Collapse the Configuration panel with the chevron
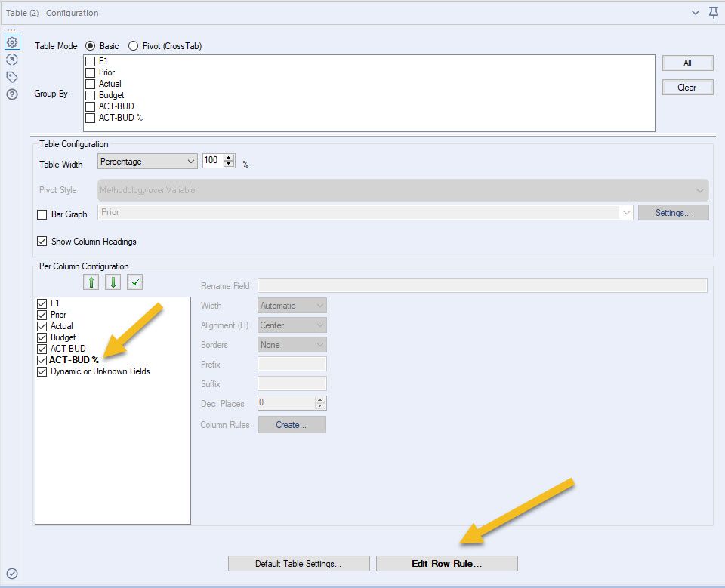This screenshot has height=588, width=725. 695,13
